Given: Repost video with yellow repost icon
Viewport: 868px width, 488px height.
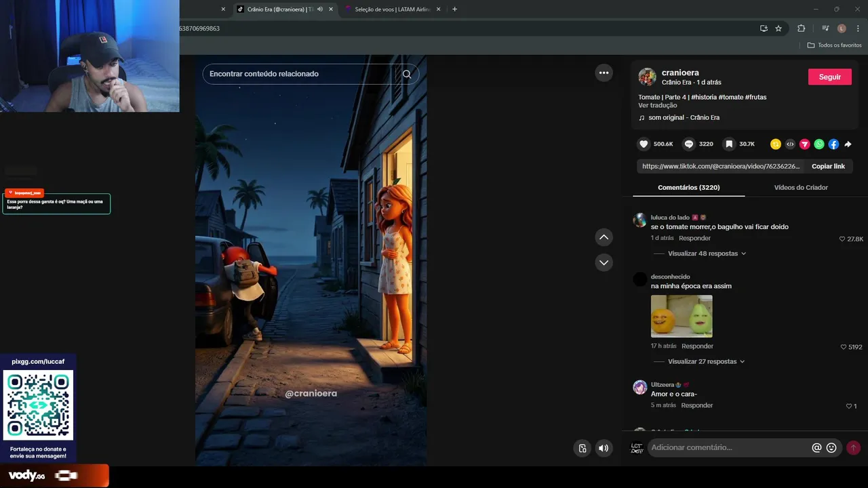Looking at the screenshot, I should [776, 144].
